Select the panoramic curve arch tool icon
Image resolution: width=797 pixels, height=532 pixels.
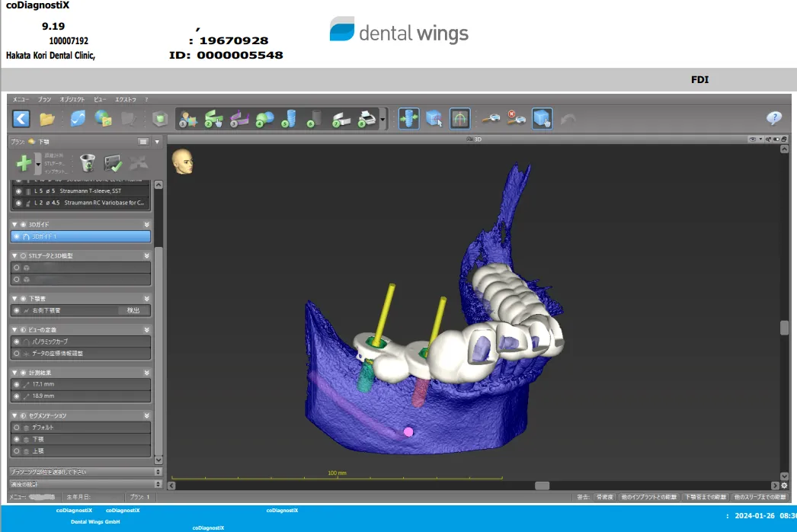click(x=459, y=118)
